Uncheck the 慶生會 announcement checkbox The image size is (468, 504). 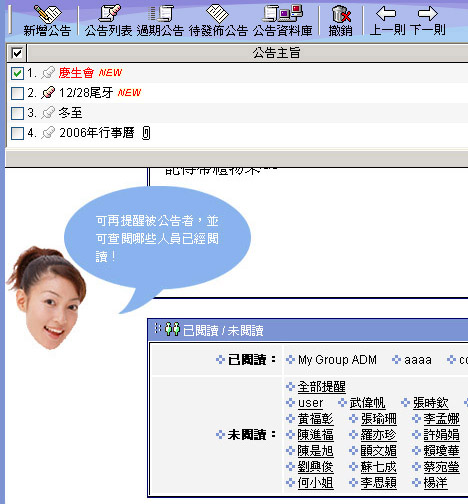pyautogui.click(x=17, y=73)
